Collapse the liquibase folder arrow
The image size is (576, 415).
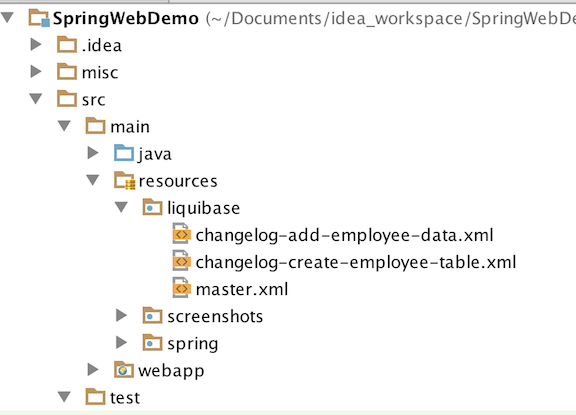click(x=121, y=207)
